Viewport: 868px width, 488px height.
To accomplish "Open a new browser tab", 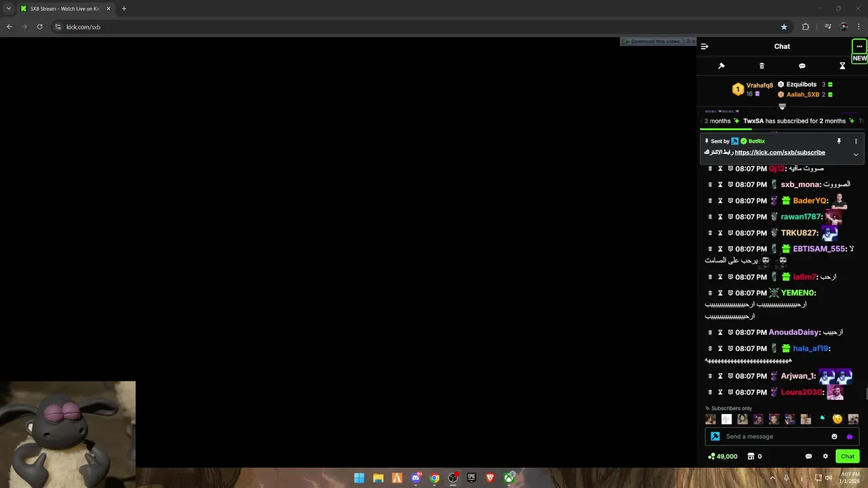I will coord(123,9).
